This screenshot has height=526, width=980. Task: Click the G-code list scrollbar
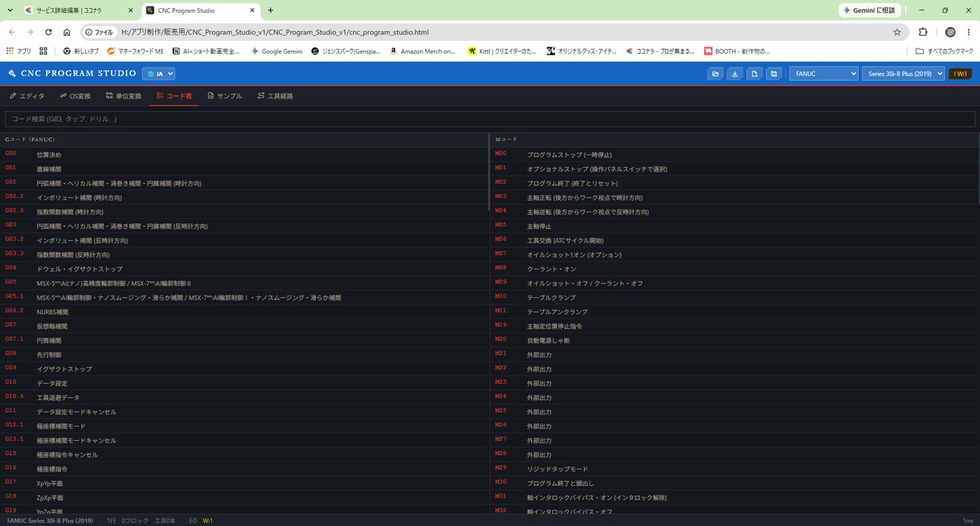coord(488,173)
